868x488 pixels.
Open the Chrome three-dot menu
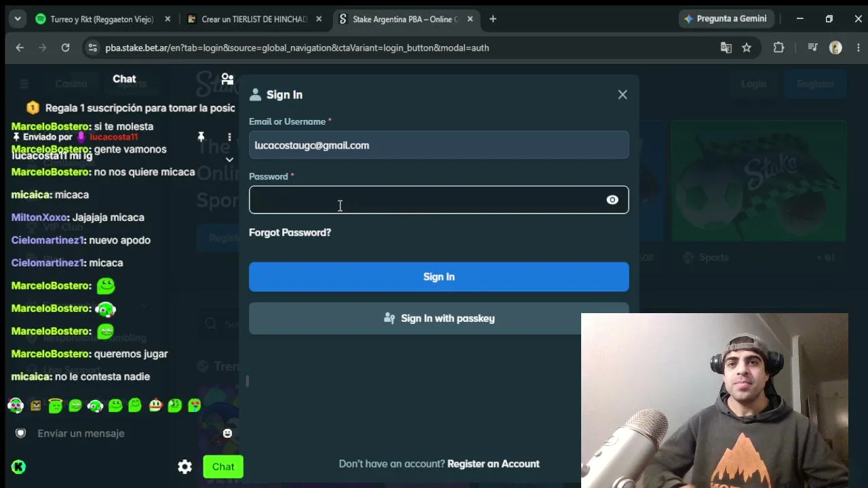(x=859, y=47)
